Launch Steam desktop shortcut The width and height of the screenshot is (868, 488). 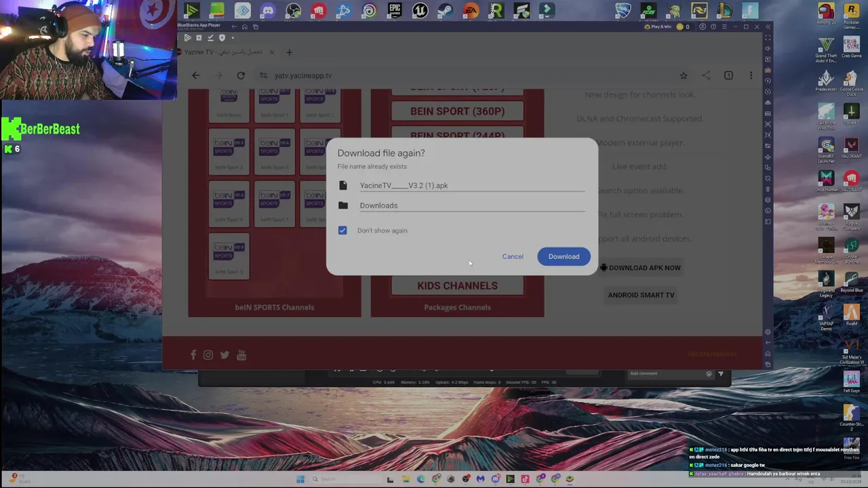point(445,11)
